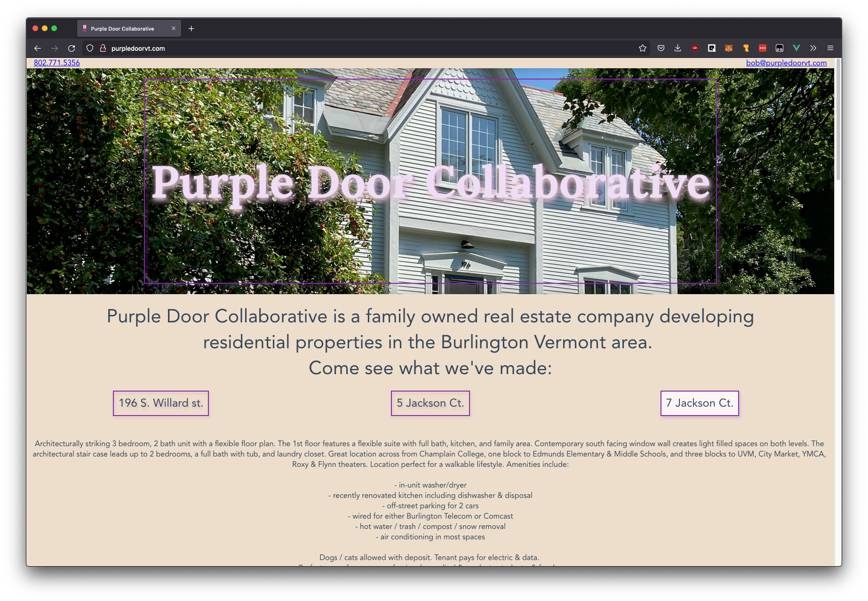
Task: Select the 7 Jackson Ct. property
Action: 700,403
